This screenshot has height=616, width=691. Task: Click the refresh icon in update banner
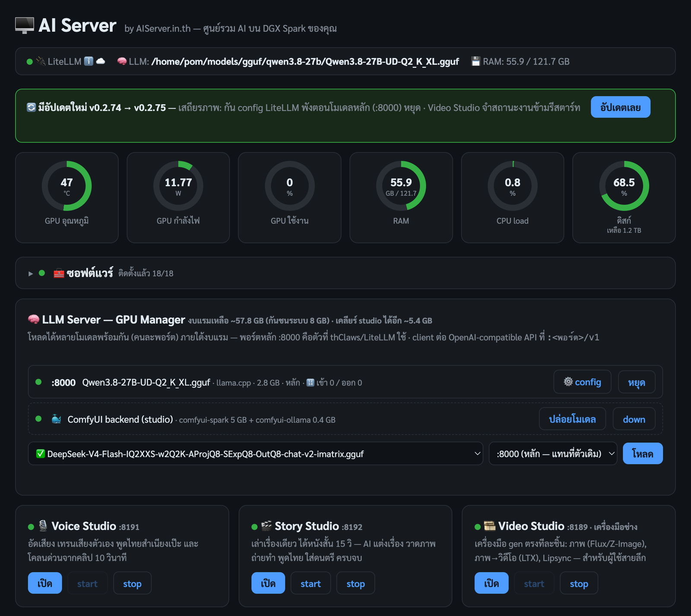(31, 107)
